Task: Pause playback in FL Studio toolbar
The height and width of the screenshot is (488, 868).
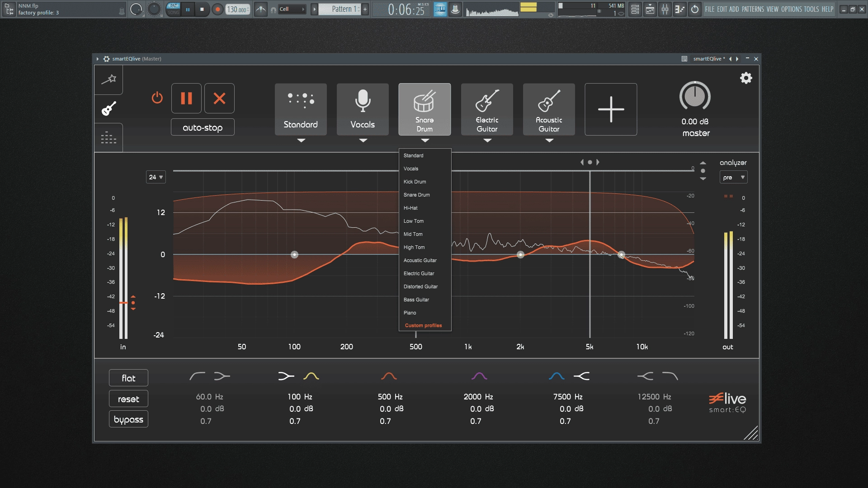Action: tap(188, 9)
